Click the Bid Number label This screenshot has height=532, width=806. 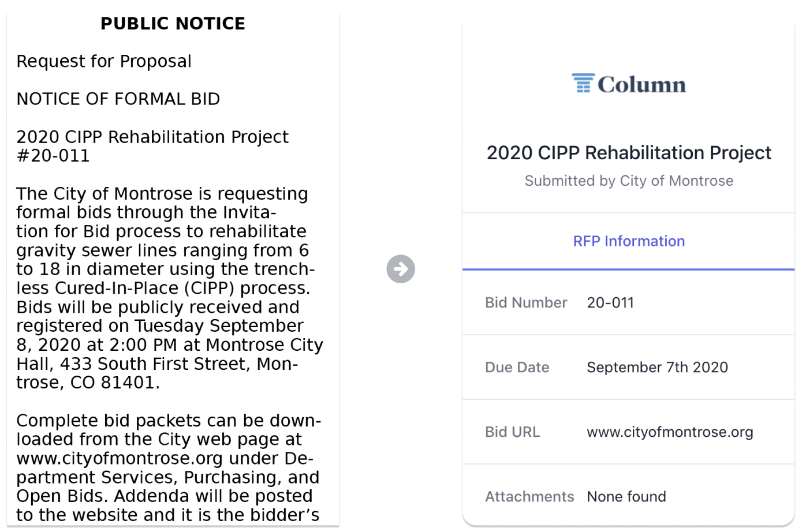click(526, 302)
